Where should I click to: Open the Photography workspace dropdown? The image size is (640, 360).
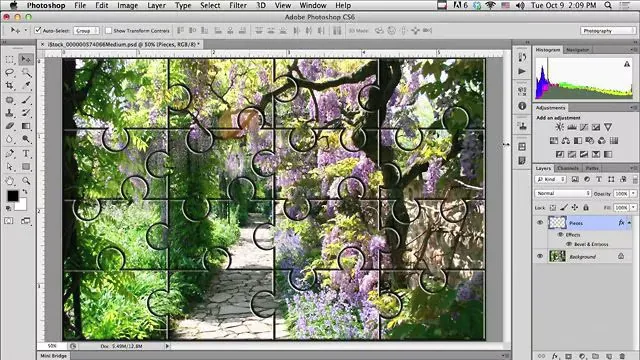pyautogui.click(x=608, y=31)
